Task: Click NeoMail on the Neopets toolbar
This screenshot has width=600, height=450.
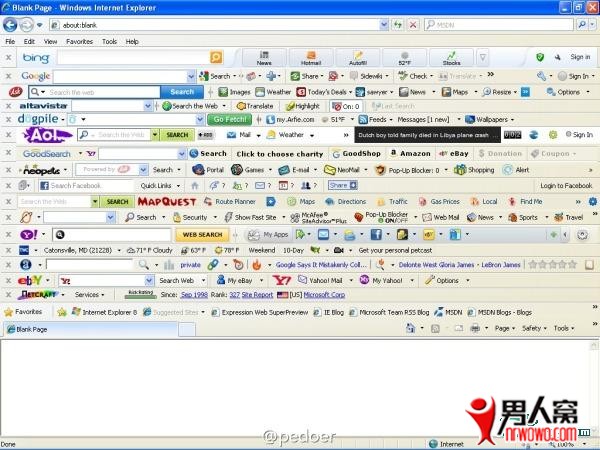Action: coord(342,170)
